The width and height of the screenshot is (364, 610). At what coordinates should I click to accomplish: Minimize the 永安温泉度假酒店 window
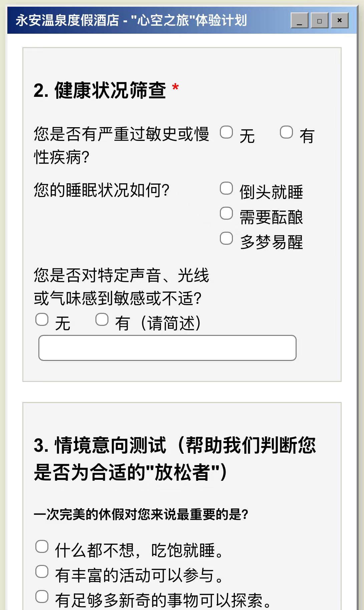(299, 21)
